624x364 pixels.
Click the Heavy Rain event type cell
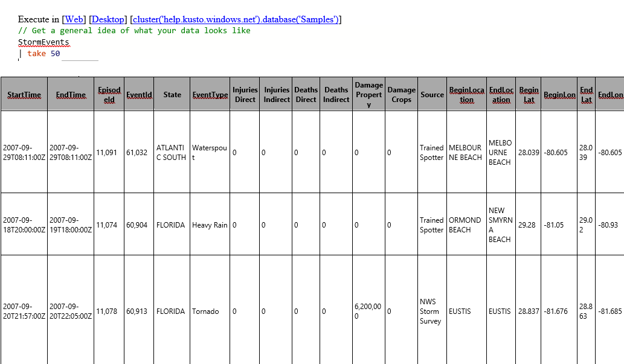(x=210, y=225)
